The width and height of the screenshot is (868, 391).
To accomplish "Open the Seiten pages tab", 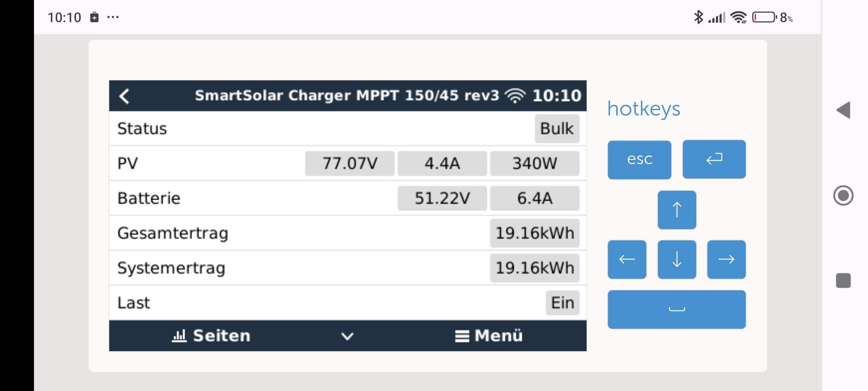I will 211,336.
